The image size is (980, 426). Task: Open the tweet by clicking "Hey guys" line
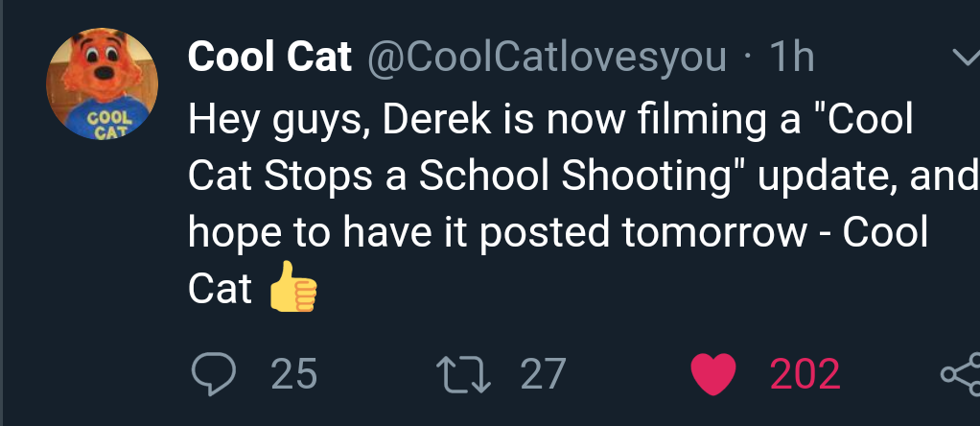[x=550, y=120]
